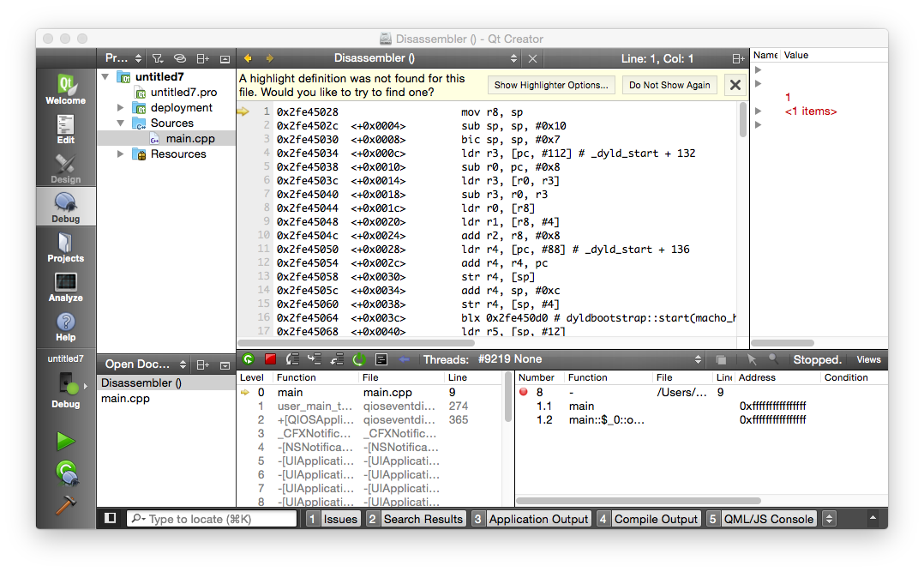This screenshot has width=924, height=572.
Task: Show the Compile Output pane
Action: [649, 519]
